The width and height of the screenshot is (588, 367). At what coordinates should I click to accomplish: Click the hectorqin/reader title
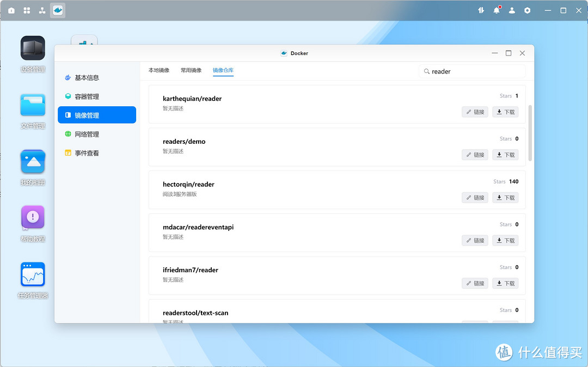188,184
